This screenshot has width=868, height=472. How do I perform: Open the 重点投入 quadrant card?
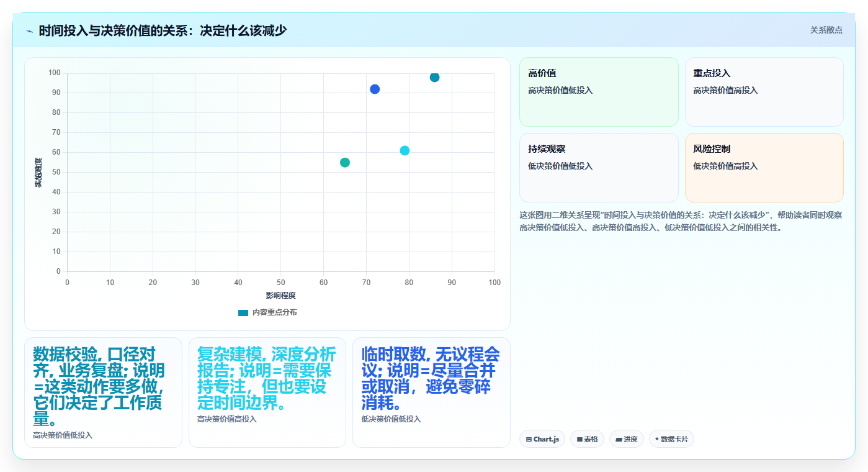[764, 92]
